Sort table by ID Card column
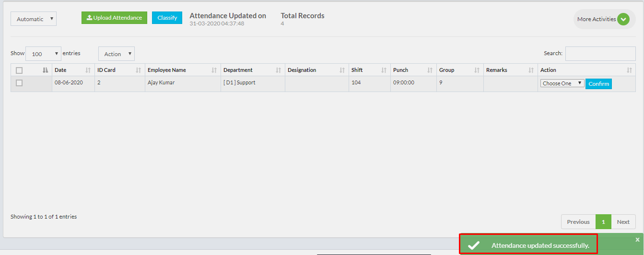644x255 pixels. click(x=119, y=70)
